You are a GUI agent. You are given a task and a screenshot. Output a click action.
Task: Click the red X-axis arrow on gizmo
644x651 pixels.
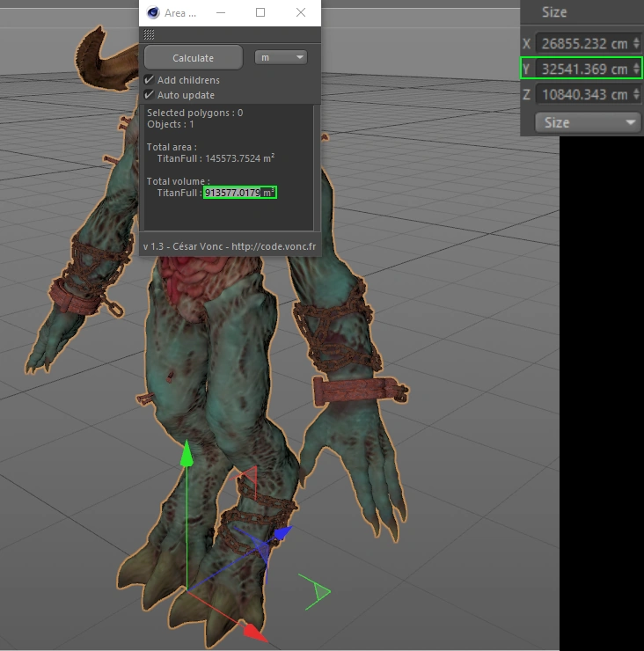(x=254, y=632)
